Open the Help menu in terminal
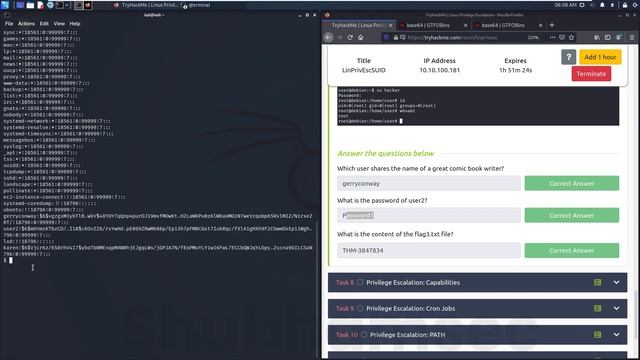 click(75, 24)
